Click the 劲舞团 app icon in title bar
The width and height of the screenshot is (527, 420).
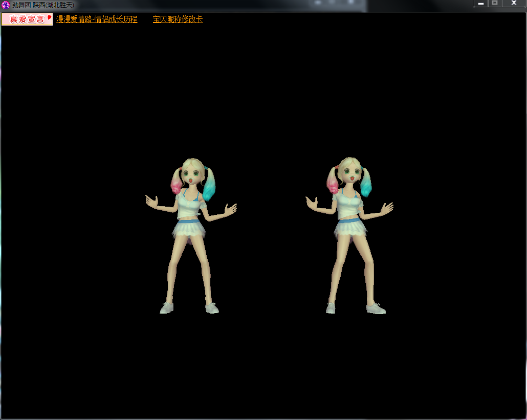point(6,5)
